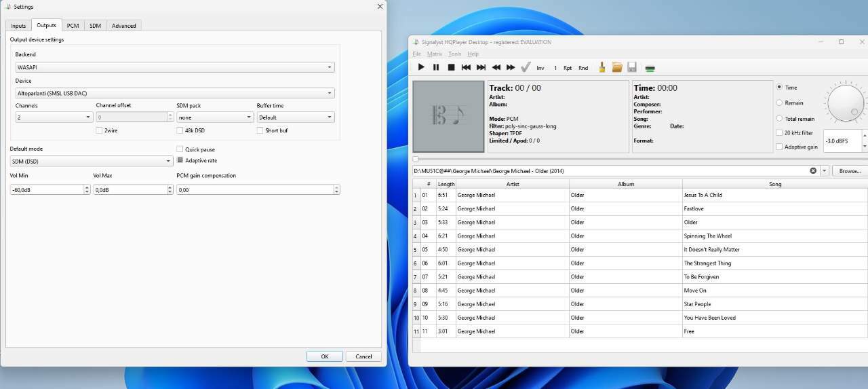Open the Tools menu

pos(454,54)
